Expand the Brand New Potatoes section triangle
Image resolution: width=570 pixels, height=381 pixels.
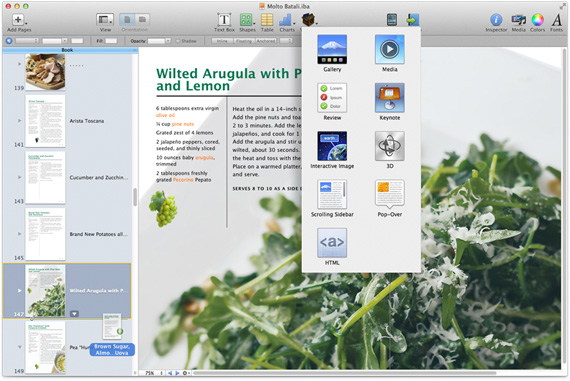[x=20, y=234]
